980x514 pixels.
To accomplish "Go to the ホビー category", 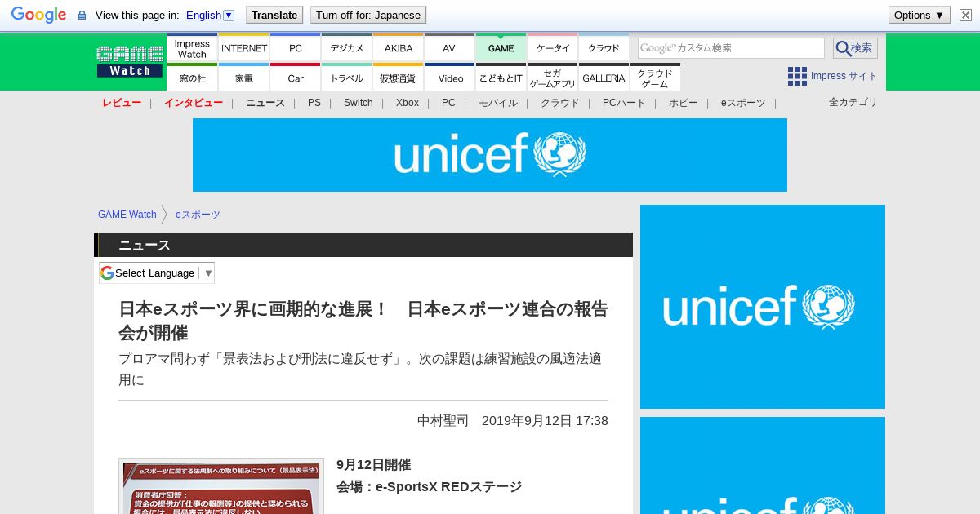I will click(x=684, y=103).
